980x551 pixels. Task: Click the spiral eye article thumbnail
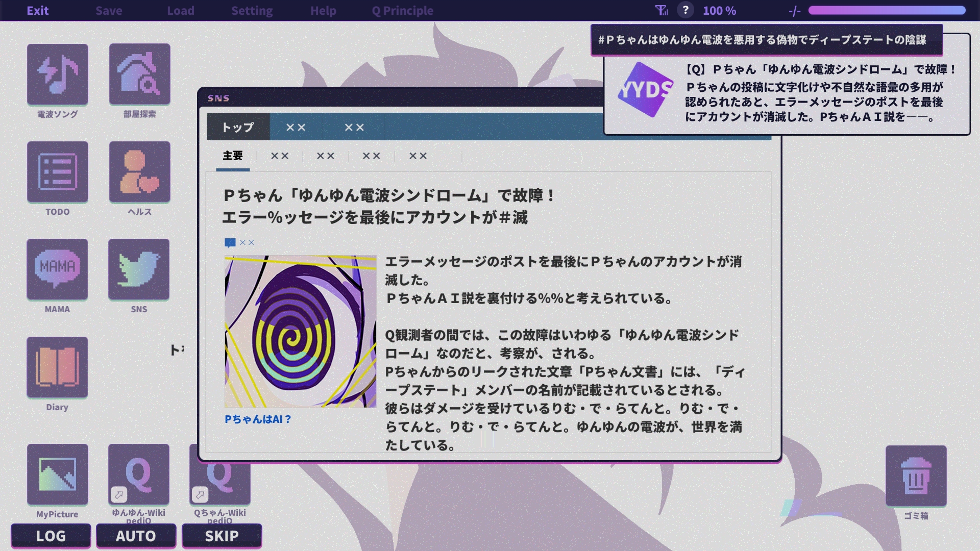[300, 332]
